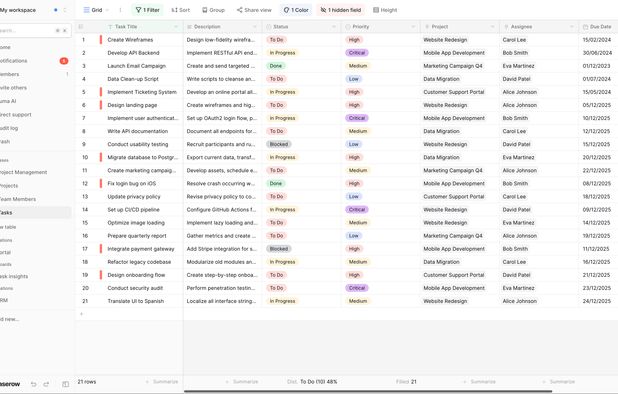Click the Task Title field type icon

coord(110,27)
